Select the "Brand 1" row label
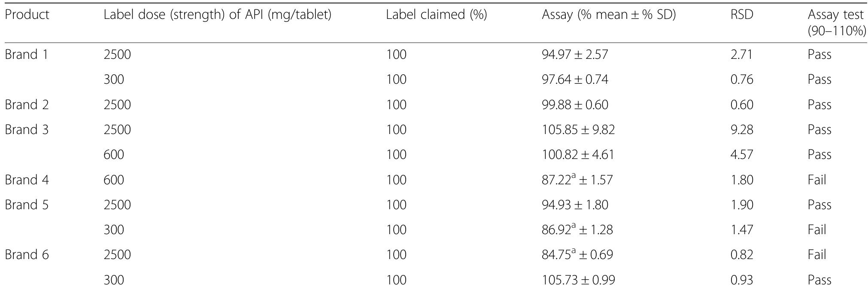 [x=27, y=55]
